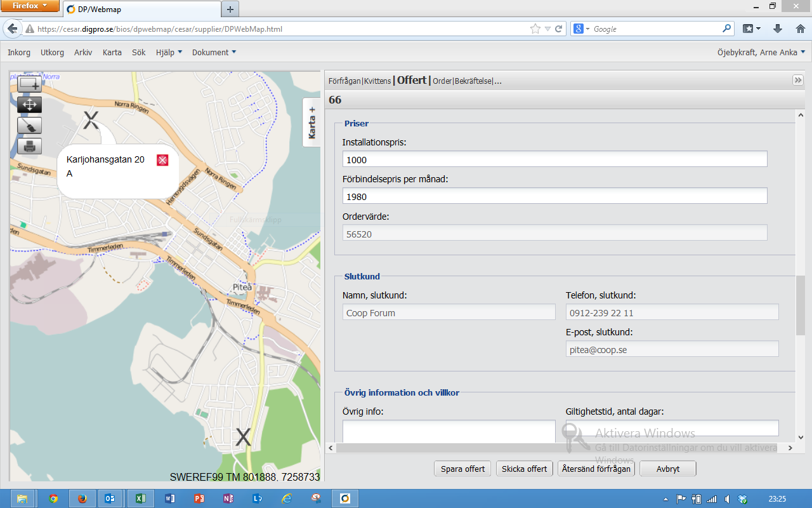Image resolution: width=812 pixels, height=508 pixels.
Task: Open the Utkorg menu item
Action: (x=52, y=53)
